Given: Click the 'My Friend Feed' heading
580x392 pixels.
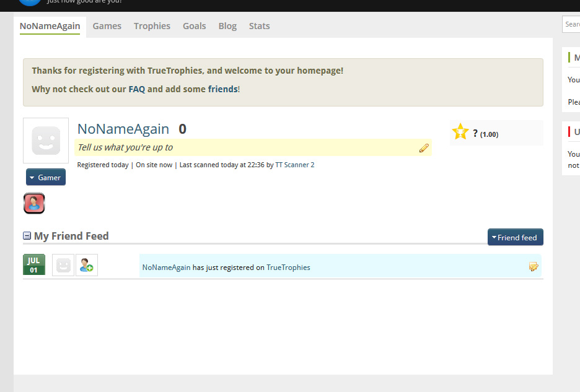Looking at the screenshot, I should [x=71, y=236].
